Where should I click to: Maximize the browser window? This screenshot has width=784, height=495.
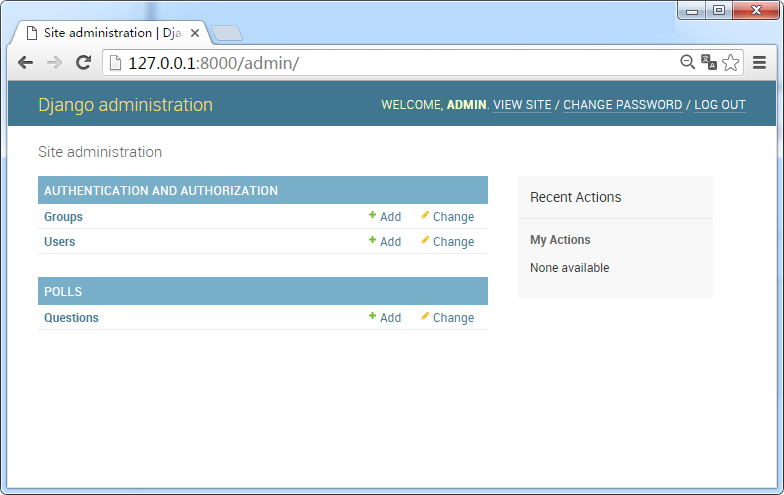719,10
